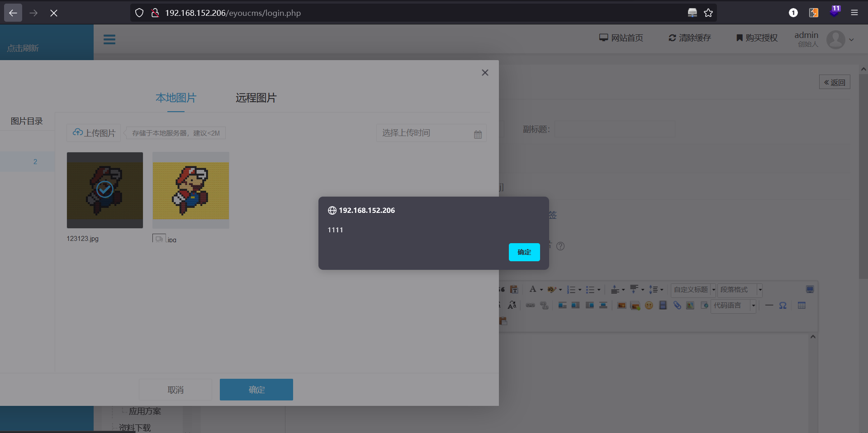
Task: Click the hamburger menu toggle icon
Action: coord(109,39)
